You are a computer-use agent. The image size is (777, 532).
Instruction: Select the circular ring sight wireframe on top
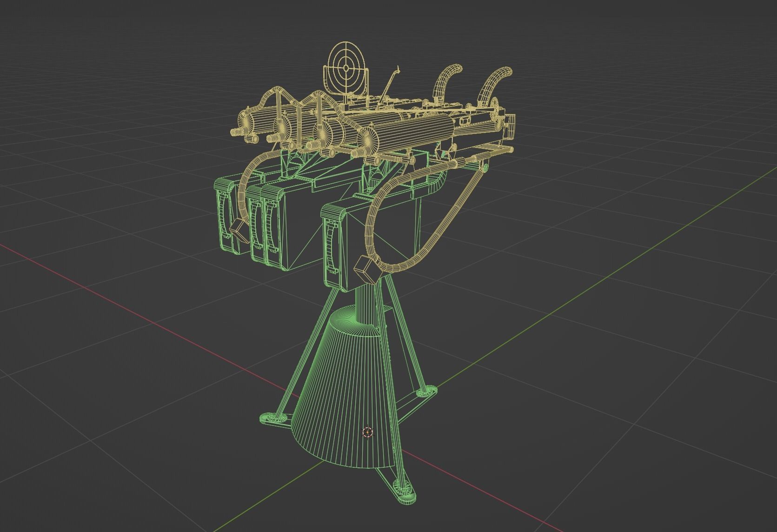click(346, 68)
